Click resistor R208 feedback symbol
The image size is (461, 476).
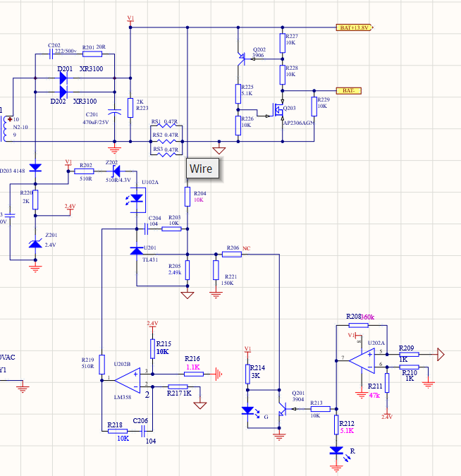(x=358, y=325)
